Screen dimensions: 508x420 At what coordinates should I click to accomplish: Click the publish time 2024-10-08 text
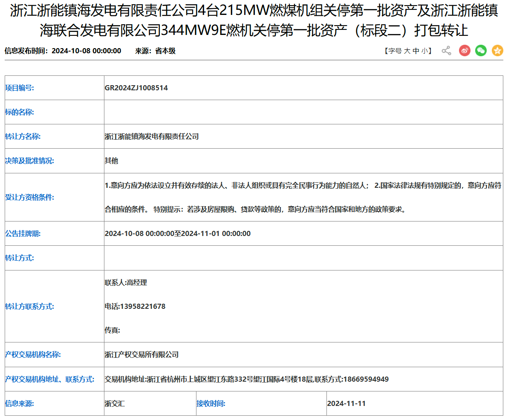[86, 51]
